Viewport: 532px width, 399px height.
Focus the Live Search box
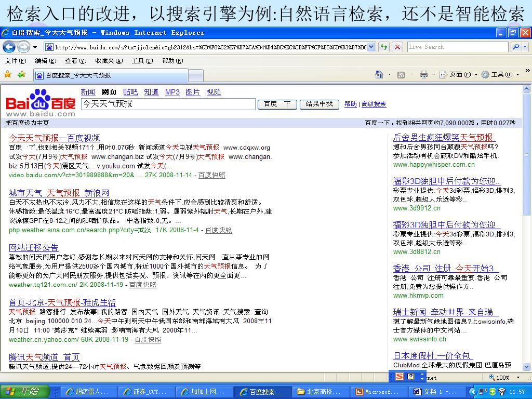click(x=458, y=47)
